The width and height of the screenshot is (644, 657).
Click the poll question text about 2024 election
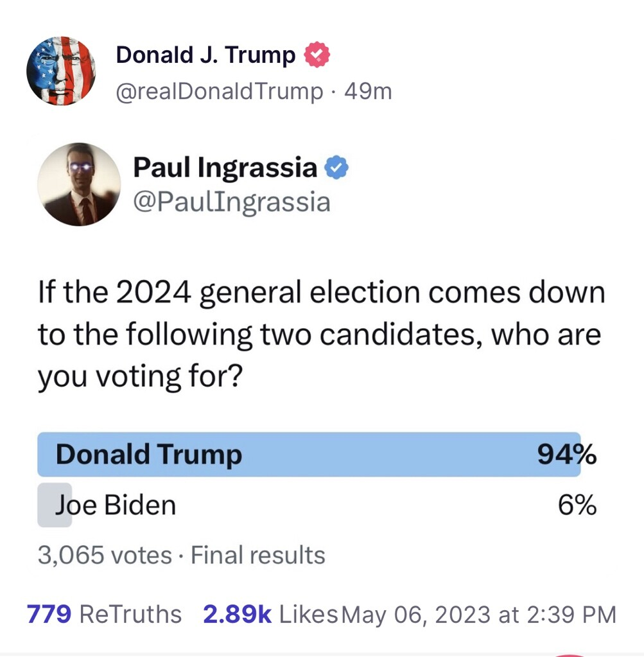[x=321, y=335]
